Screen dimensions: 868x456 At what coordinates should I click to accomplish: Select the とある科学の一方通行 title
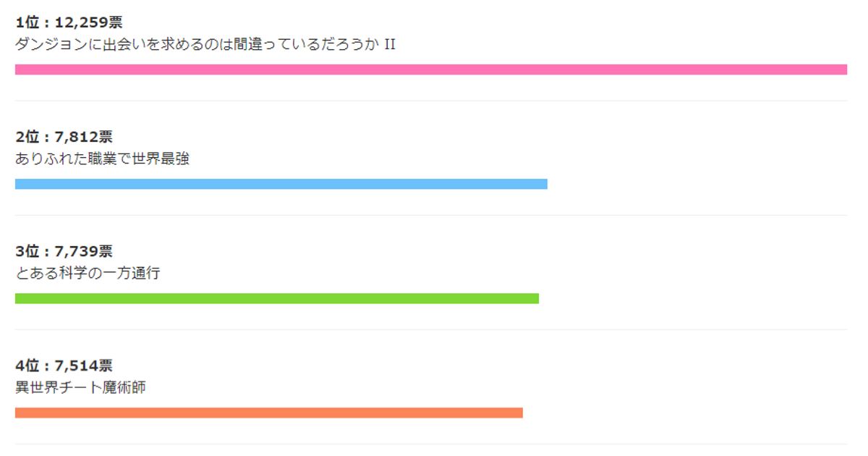[x=88, y=274]
